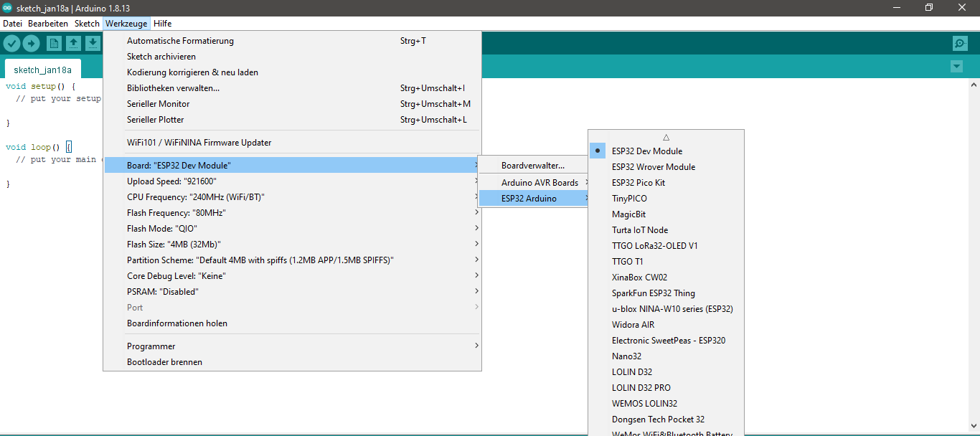Screen dimensions: 980x436
Task: Click the Arduino logo in the title bar
Action: 9,7
